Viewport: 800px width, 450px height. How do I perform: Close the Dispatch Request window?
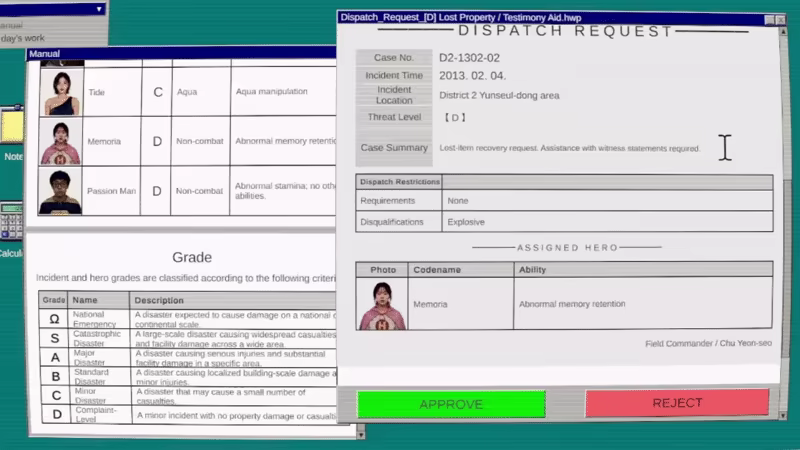(781, 19)
